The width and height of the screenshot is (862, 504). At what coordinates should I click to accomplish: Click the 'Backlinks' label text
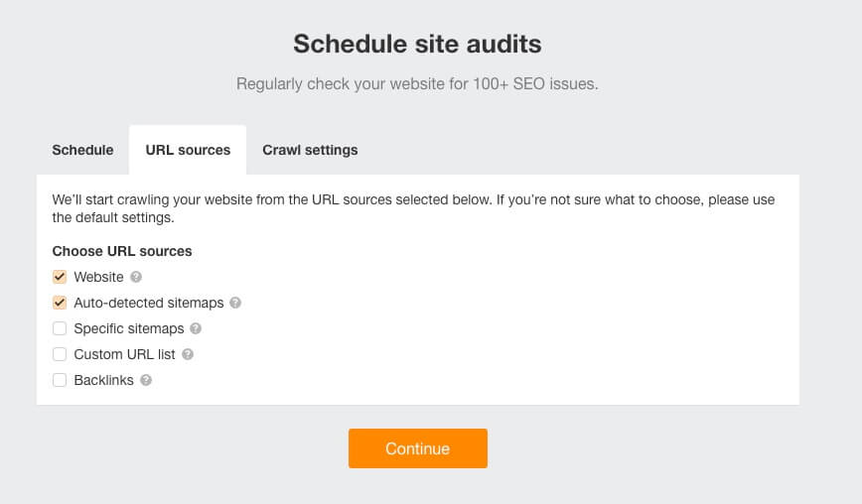tap(103, 380)
